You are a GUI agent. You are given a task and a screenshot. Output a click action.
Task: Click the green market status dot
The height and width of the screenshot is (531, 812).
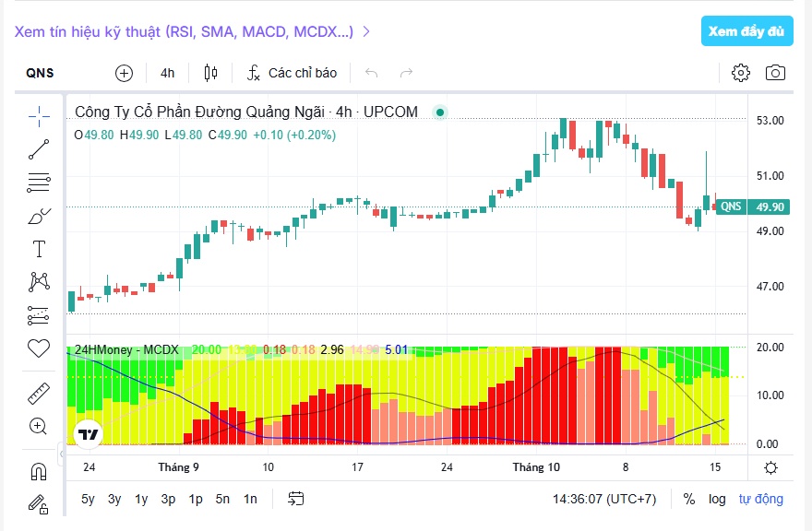(x=439, y=112)
